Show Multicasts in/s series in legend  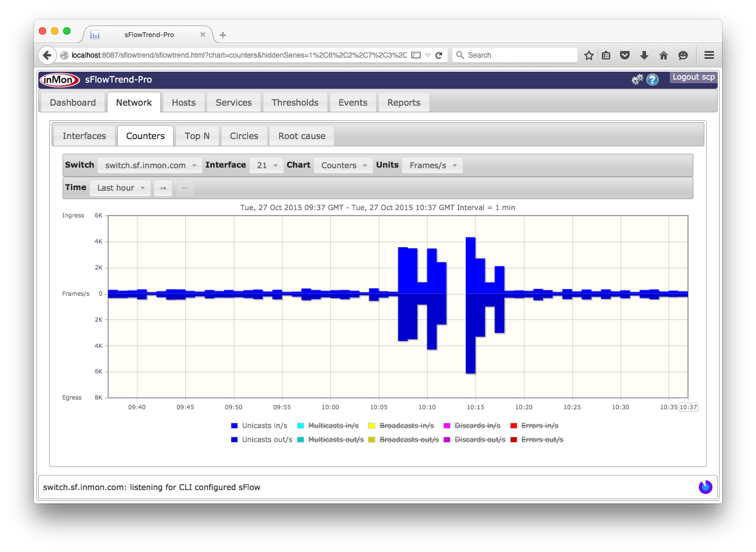click(x=333, y=426)
